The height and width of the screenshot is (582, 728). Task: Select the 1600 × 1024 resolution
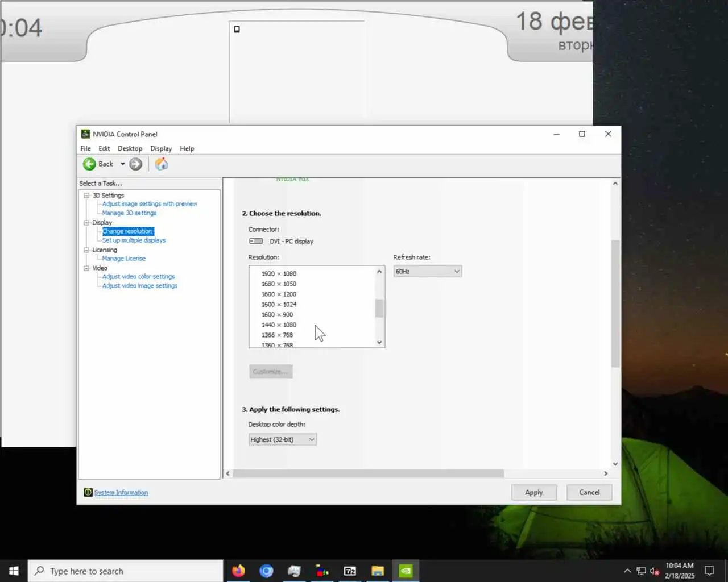coord(279,305)
